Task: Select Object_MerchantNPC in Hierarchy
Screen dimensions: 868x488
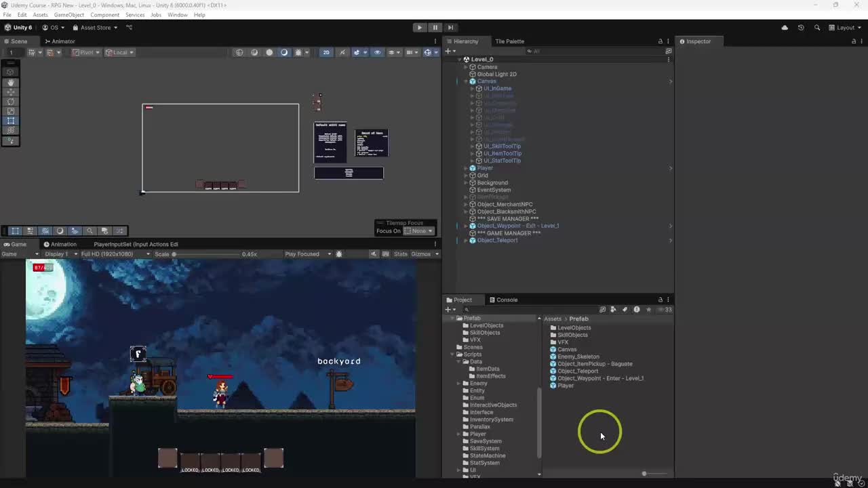Action: click(x=505, y=204)
